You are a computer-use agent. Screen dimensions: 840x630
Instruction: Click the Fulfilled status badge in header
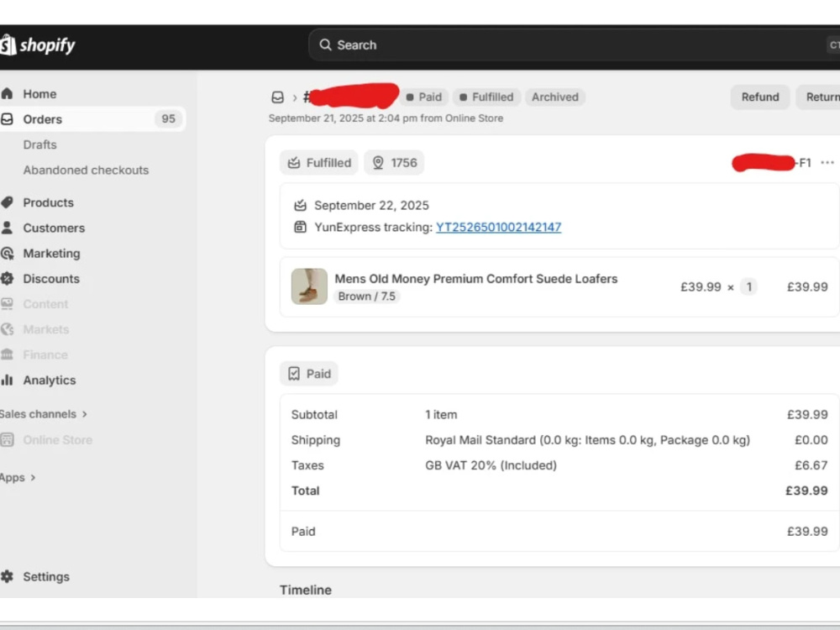[x=487, y=97]
